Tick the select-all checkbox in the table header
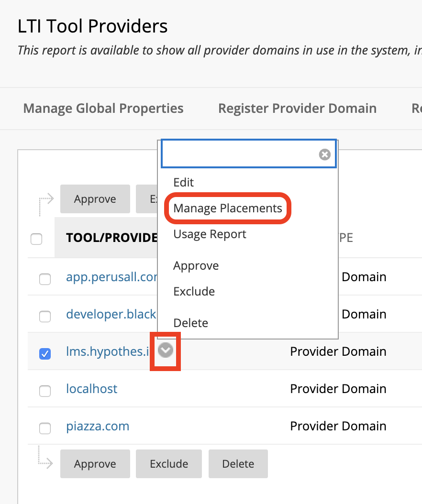 (x=36, y=239)
